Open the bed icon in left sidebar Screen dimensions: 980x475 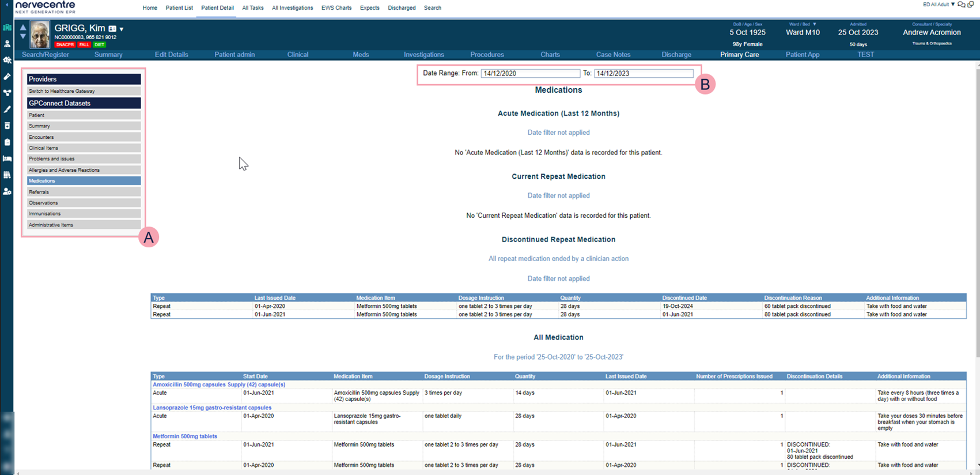point(7,159)
